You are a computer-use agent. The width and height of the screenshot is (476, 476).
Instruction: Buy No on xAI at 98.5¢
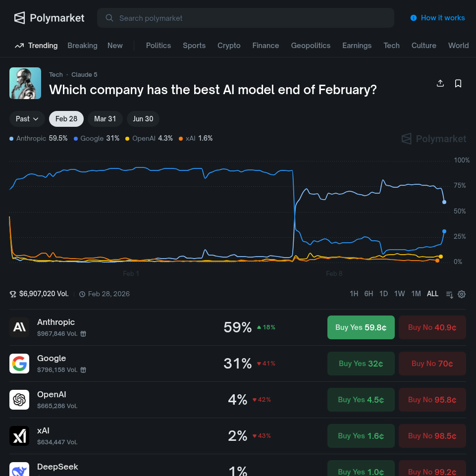pyautogui.click(x=432, y=435)
